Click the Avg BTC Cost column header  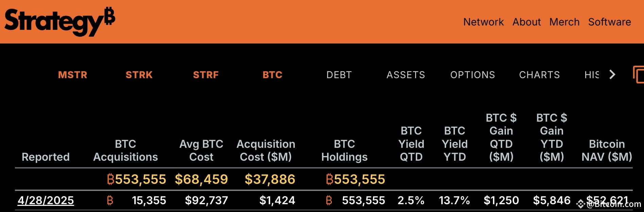[x=201, y=151]
